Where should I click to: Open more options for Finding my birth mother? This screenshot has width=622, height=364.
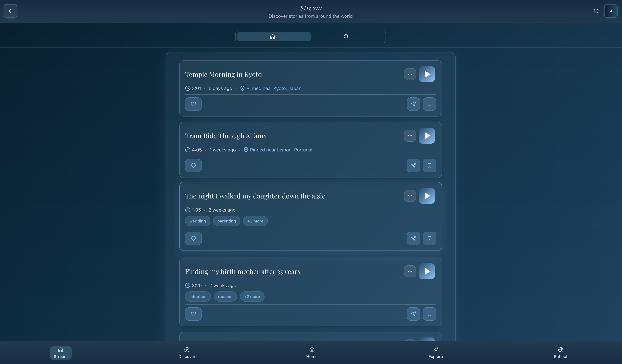click(x=410, y=271)
